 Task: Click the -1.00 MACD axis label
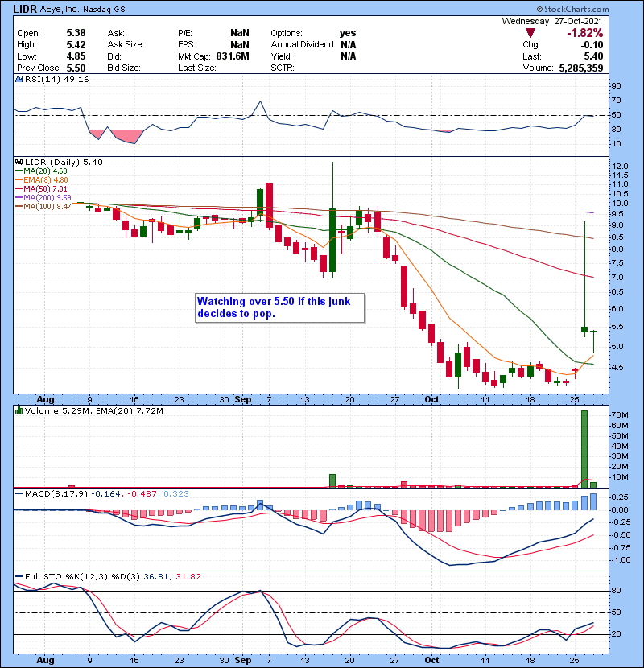pyautogui.click(x=621, y=560)
